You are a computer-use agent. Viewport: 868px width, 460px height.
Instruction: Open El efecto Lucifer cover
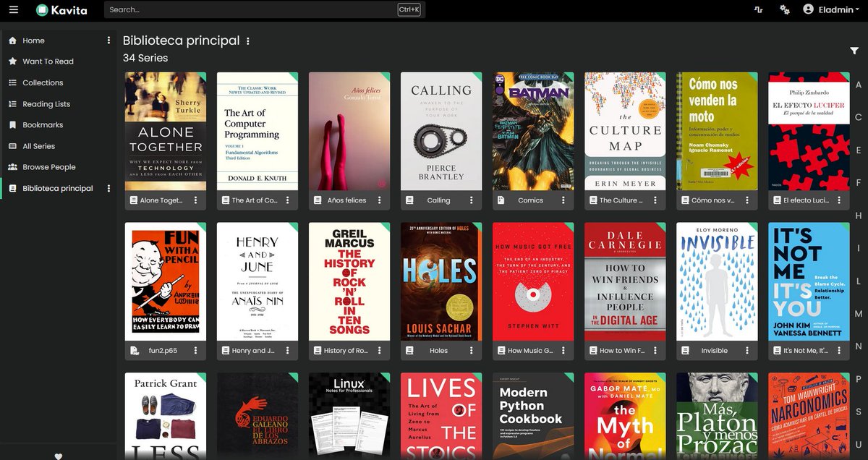809,131
